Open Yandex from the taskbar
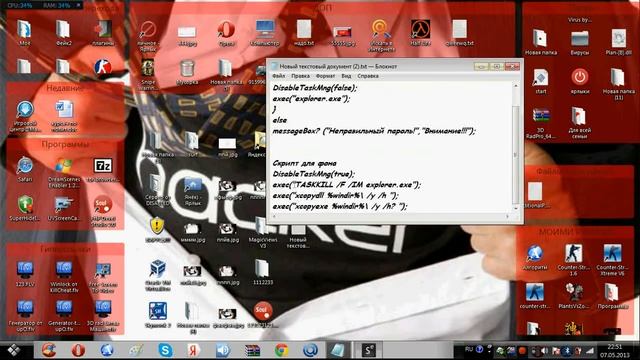This screenshot has width=640, height=360. click(194, 350)
